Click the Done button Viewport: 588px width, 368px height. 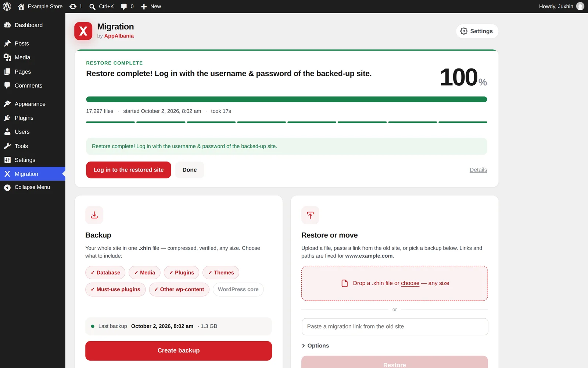point(190,170)
